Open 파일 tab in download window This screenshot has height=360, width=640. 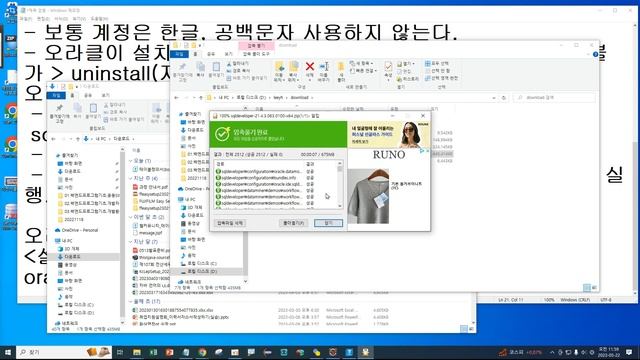pyautogui.click(x=180, y=54)
